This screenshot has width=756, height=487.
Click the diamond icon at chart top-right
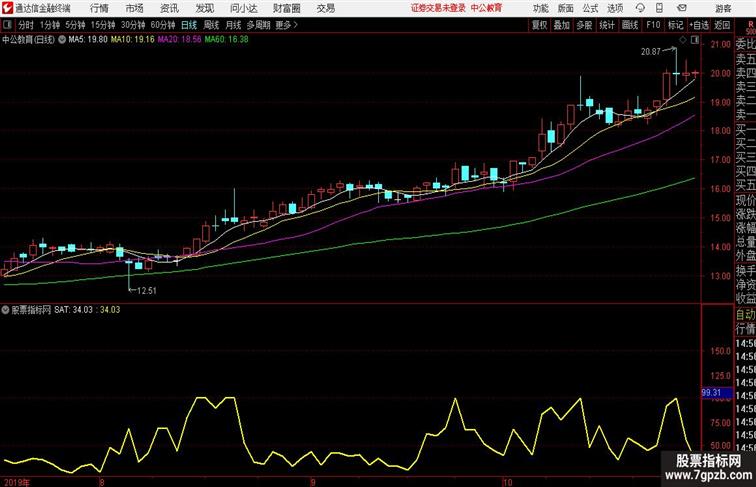pyautogui.click(x=683, y=41)
